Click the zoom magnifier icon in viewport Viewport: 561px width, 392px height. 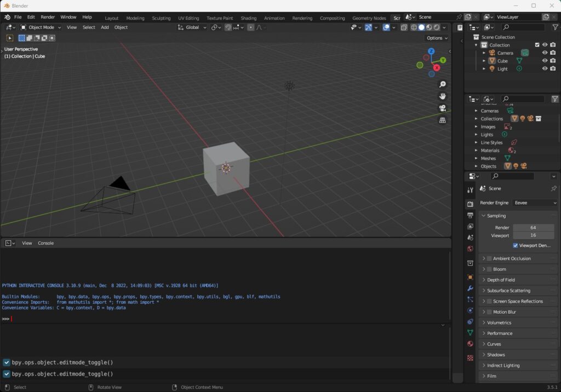point(442,84)
